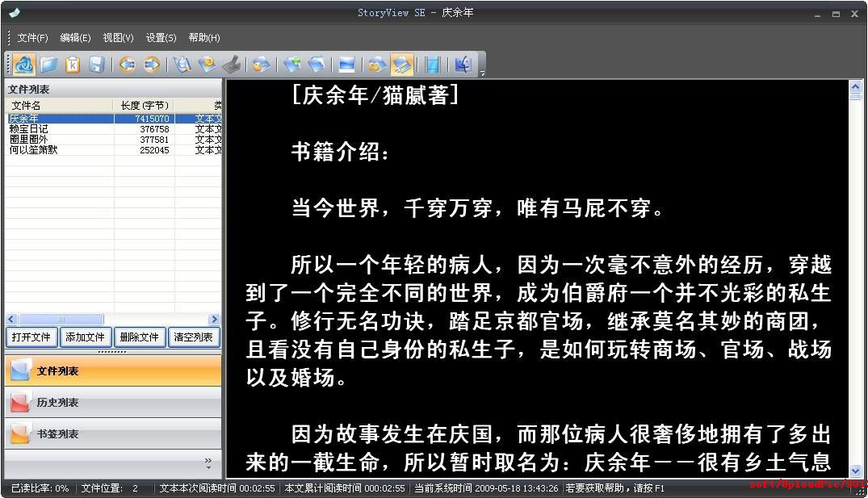Click file size value 376758
868x498 pixels.
154,129
